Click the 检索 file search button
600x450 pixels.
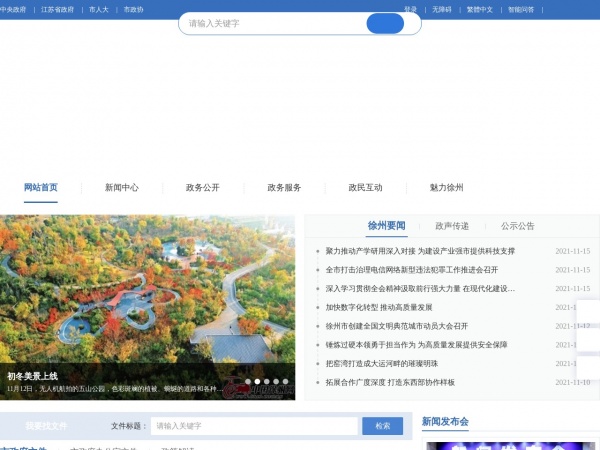coord(383,426)
